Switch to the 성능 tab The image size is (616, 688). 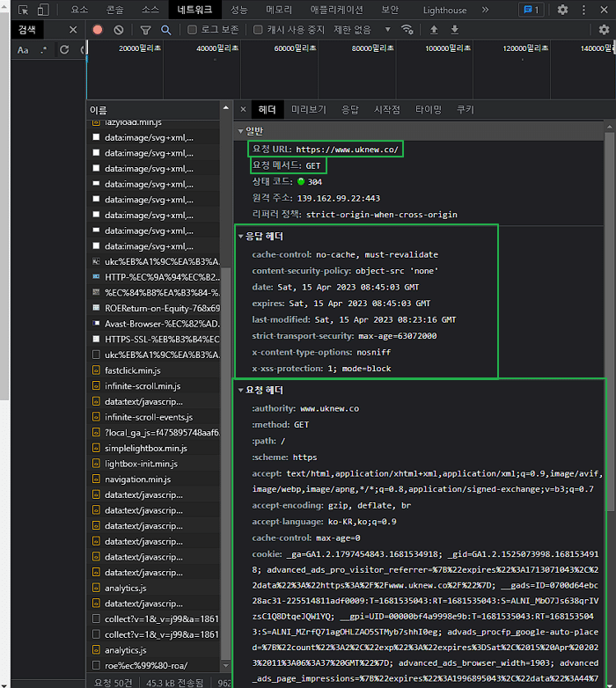click(239, 10)
